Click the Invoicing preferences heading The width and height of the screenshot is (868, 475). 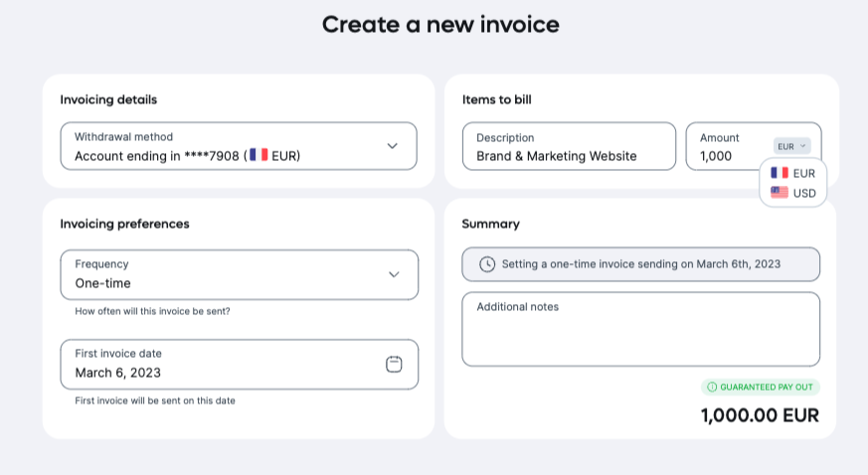tap(124, 224)
